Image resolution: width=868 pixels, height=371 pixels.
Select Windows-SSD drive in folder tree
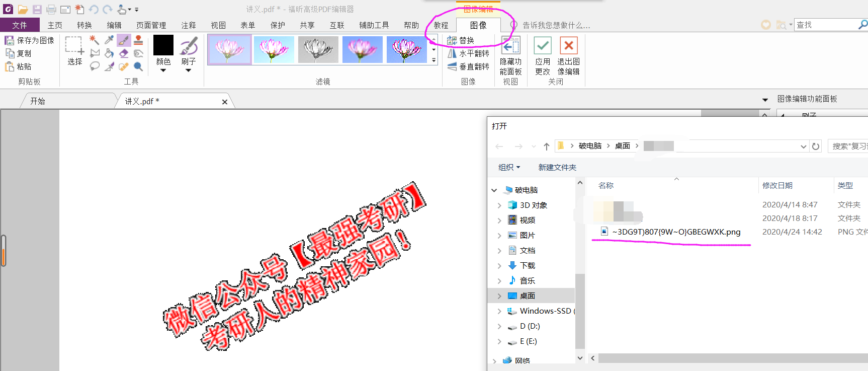[541, 311]
